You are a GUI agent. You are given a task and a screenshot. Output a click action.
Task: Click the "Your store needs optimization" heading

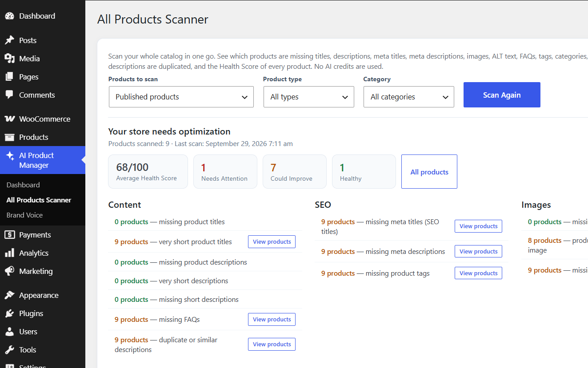point(169,131)
